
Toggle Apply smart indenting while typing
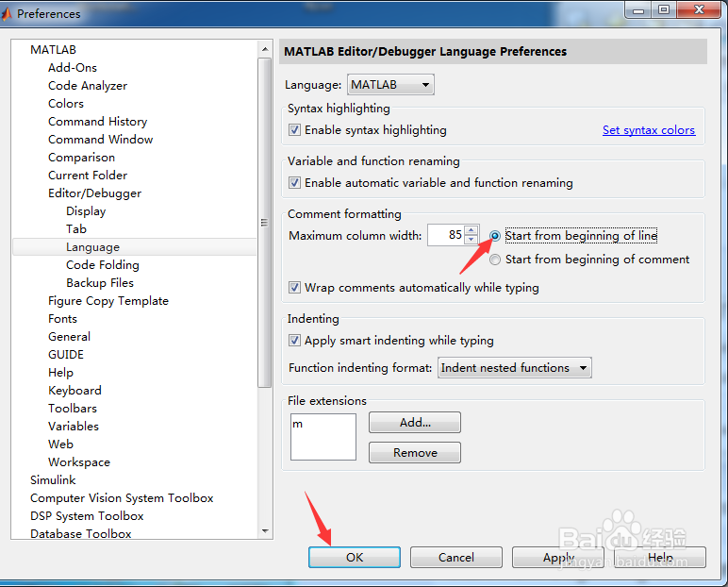[294, 340]
